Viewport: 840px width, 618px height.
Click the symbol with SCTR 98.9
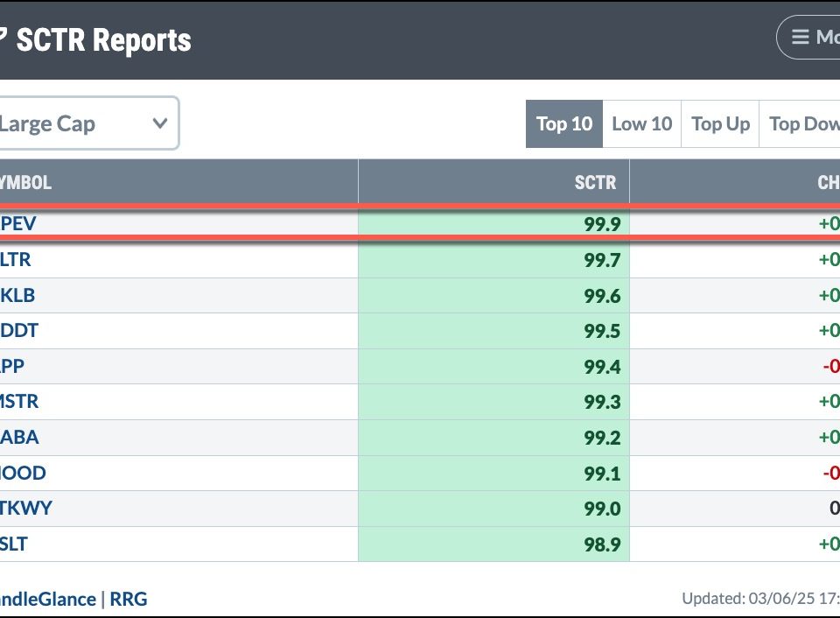click(14, 544)
